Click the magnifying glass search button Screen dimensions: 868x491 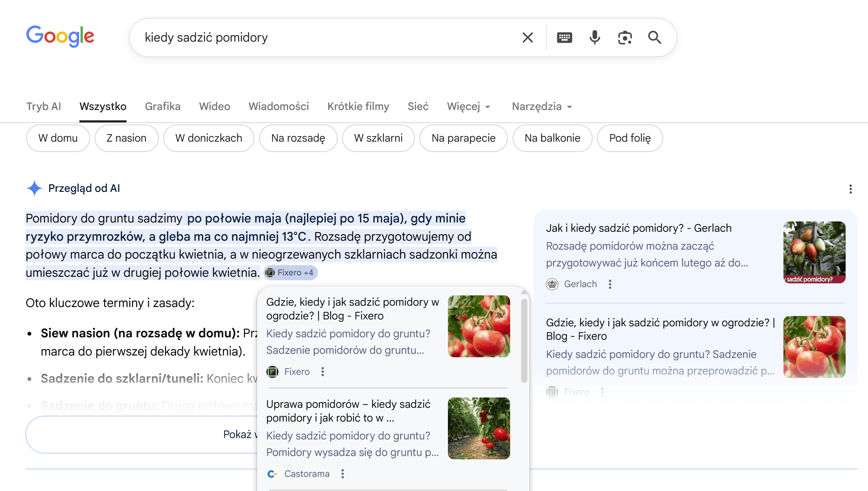[x=655, y=37]
